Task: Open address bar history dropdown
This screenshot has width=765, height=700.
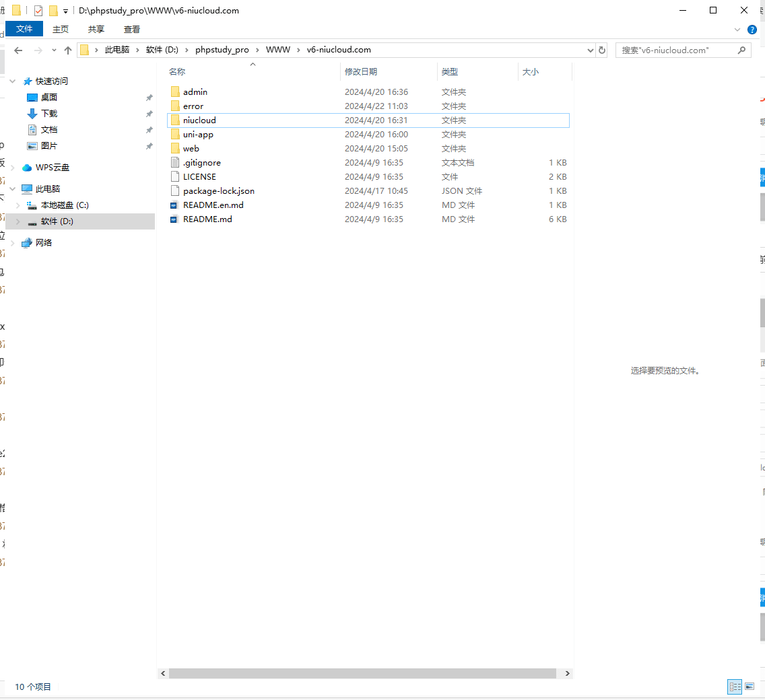Action: pos(590,50)
